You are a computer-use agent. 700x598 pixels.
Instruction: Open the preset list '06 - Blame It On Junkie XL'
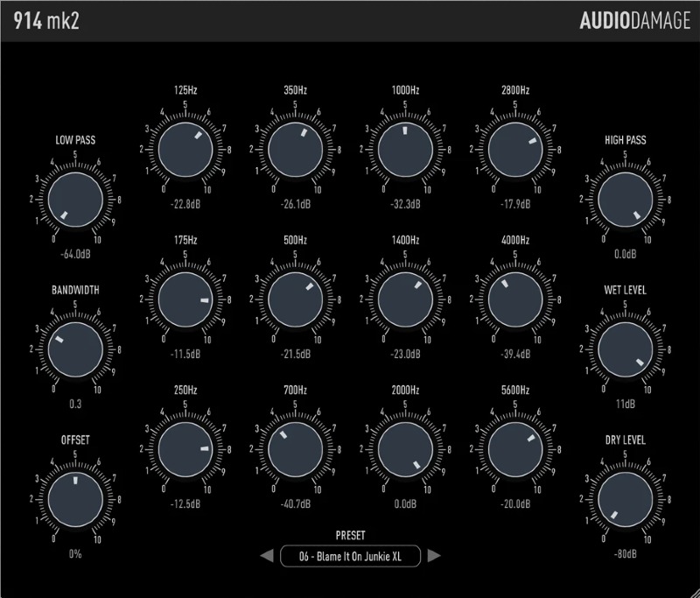pyautogui.click(x=351, y=556)
